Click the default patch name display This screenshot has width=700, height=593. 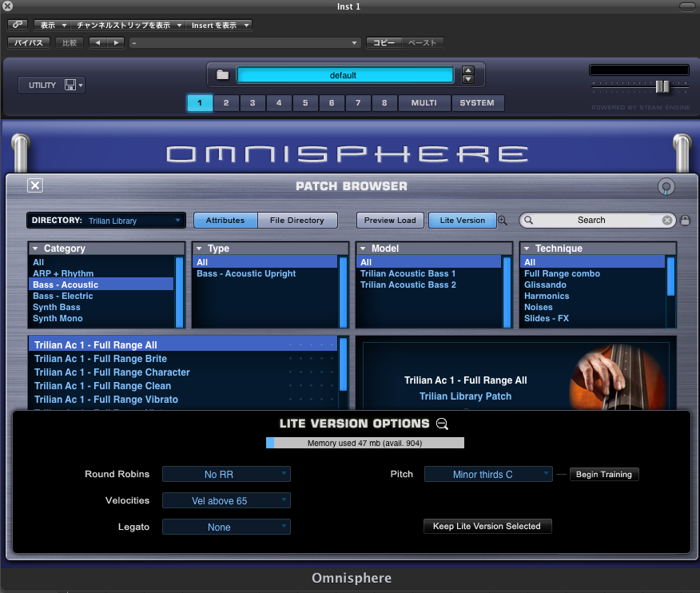(344, 75)
